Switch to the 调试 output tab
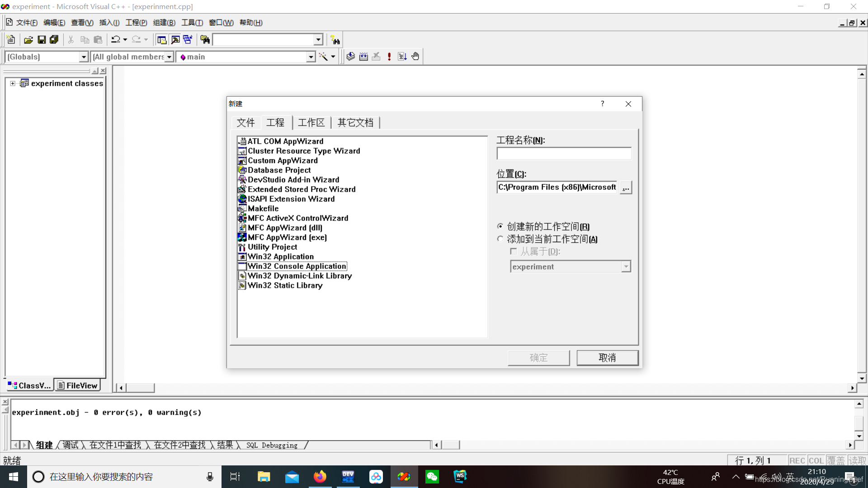Screen dimensions: 868x488 point(71,445)
